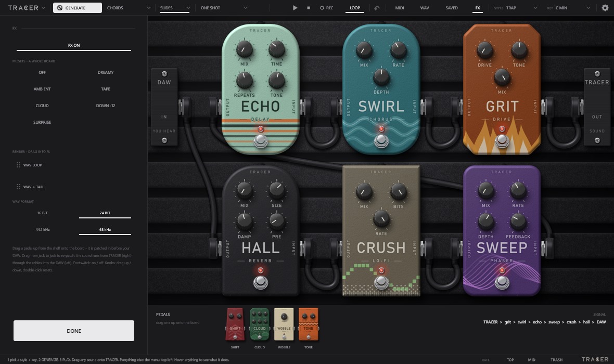Open the STYLE TRAP dropdown
The width and height of the screenshot is (614, 364).
click(x=515, y=8)
